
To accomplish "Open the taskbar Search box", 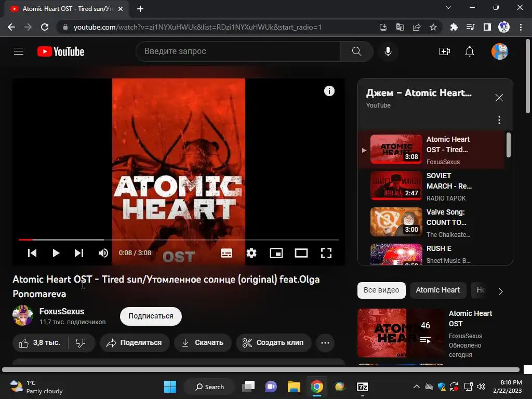I will (x=209, y=387).
